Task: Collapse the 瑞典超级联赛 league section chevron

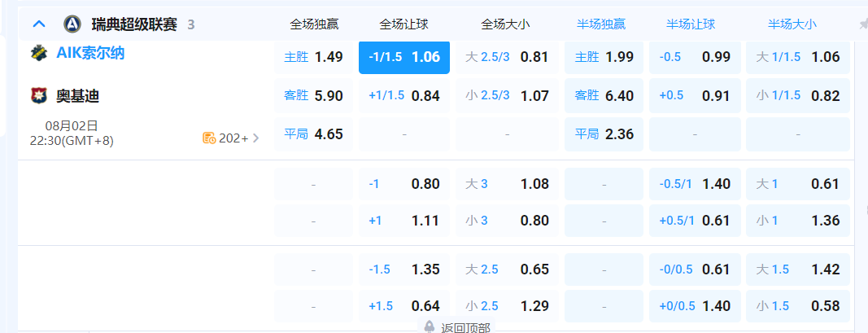Action: (39, 24)
